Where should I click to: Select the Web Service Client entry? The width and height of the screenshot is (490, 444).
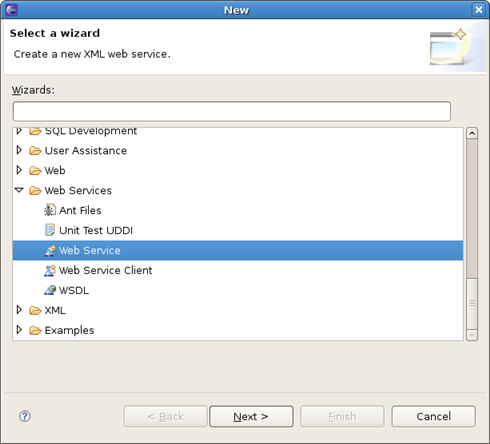pos(105,270)
